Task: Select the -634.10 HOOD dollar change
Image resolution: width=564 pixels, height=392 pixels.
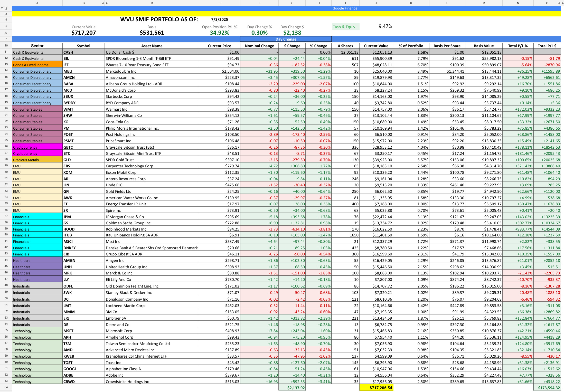Action: point(292,229)
